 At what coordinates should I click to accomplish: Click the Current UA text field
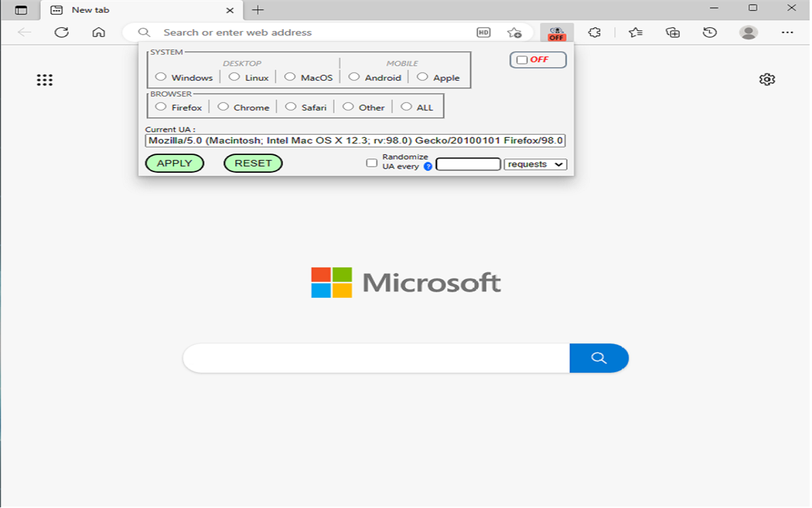[x=355, y=140]
